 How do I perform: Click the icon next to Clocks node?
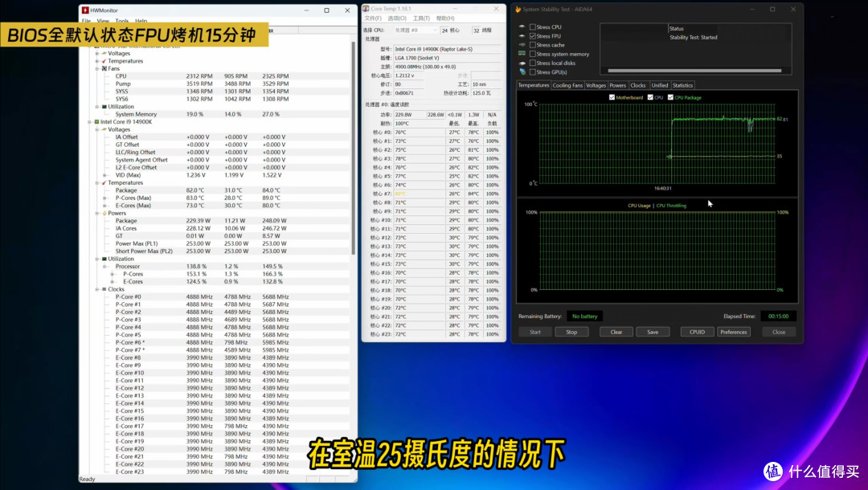click(x=104, y=289)
